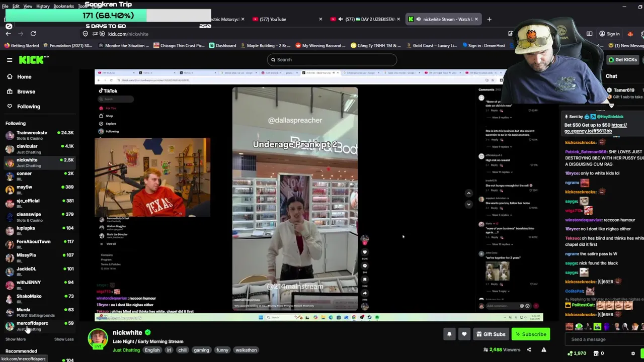Share the stream via share icon

click(529, 350)
